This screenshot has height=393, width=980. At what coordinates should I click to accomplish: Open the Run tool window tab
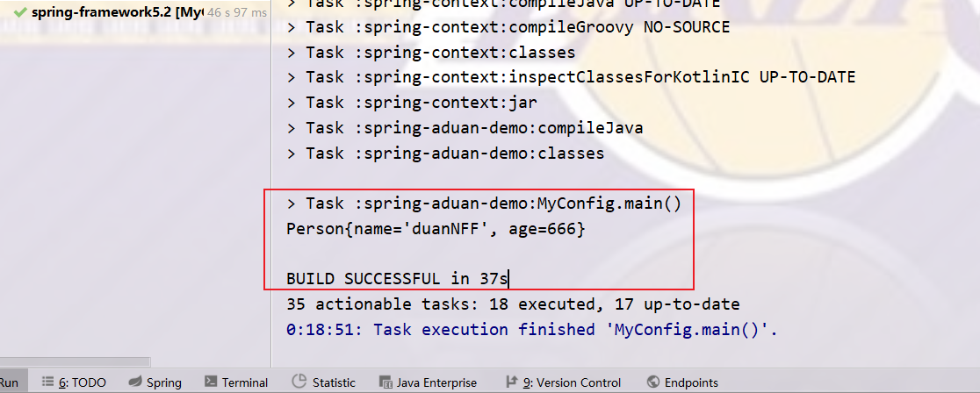click(x=10, y=382)
